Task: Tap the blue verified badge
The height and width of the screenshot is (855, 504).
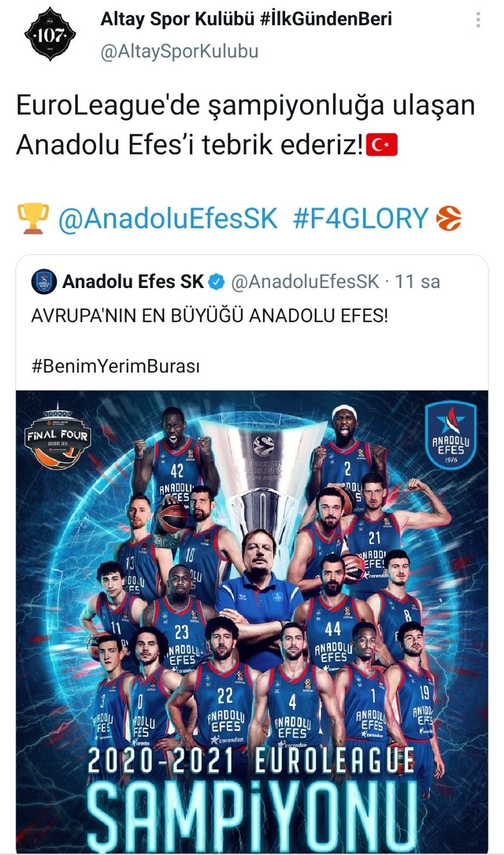Action: pyautogui.click(x=216, y=282)
